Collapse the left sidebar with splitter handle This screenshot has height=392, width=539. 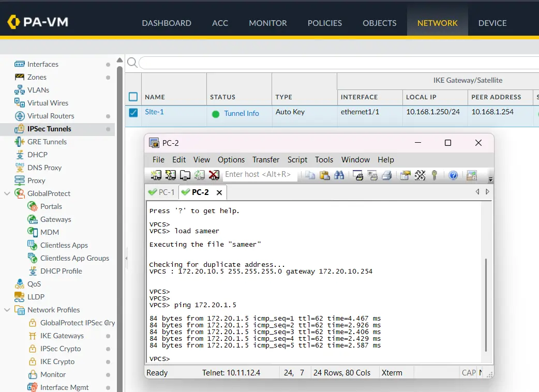[x=126, y=258]
